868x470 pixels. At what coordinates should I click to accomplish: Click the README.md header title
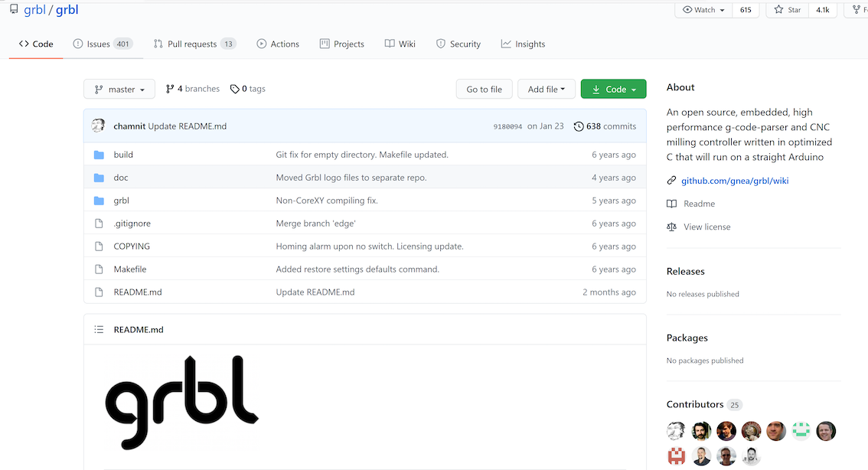[139, 329]
